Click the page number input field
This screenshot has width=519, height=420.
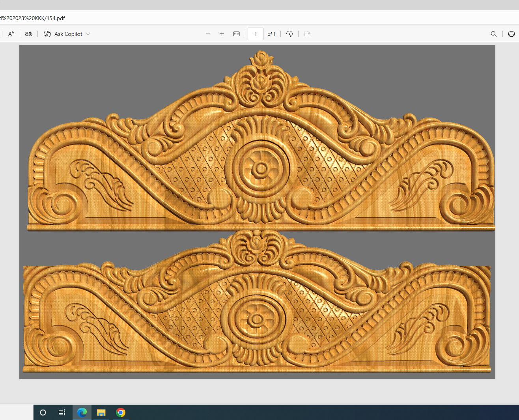pyautogui.click(x=255, y=34)
